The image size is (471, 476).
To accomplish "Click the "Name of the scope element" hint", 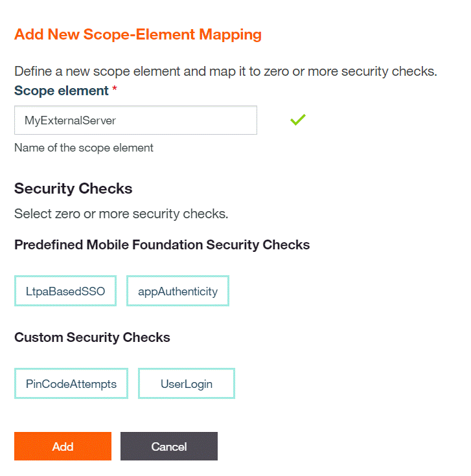I will 84,148.
